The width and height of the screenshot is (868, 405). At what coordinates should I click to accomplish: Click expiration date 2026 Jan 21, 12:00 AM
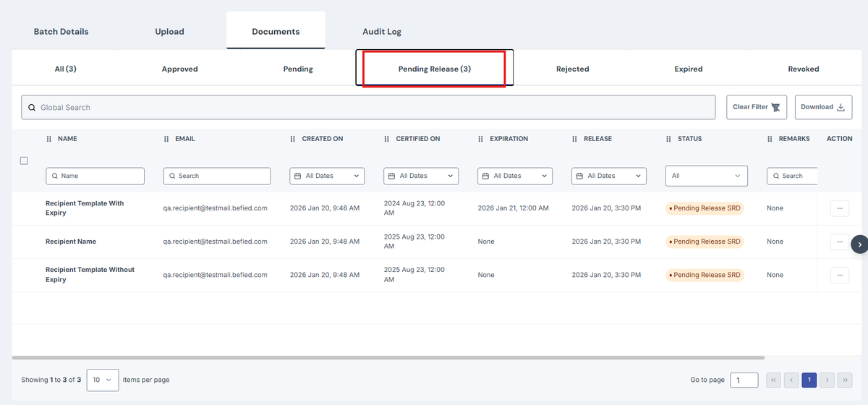[514, 208]
